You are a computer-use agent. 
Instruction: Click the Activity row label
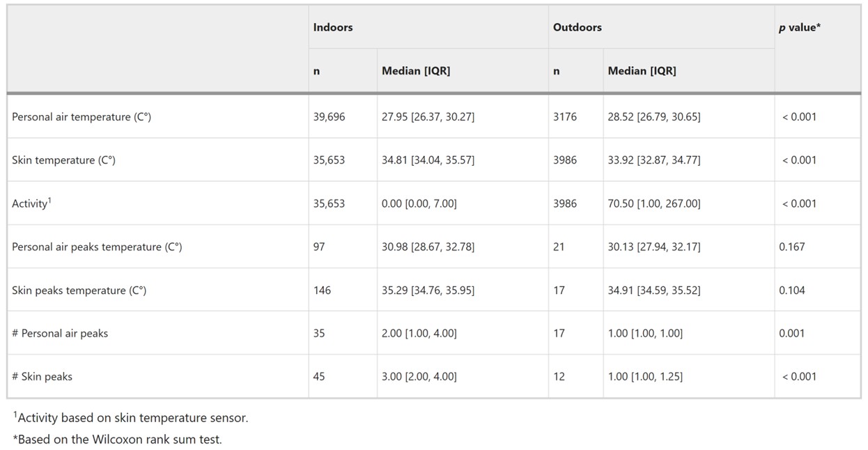pyautogui.click(x=31, y=203)
